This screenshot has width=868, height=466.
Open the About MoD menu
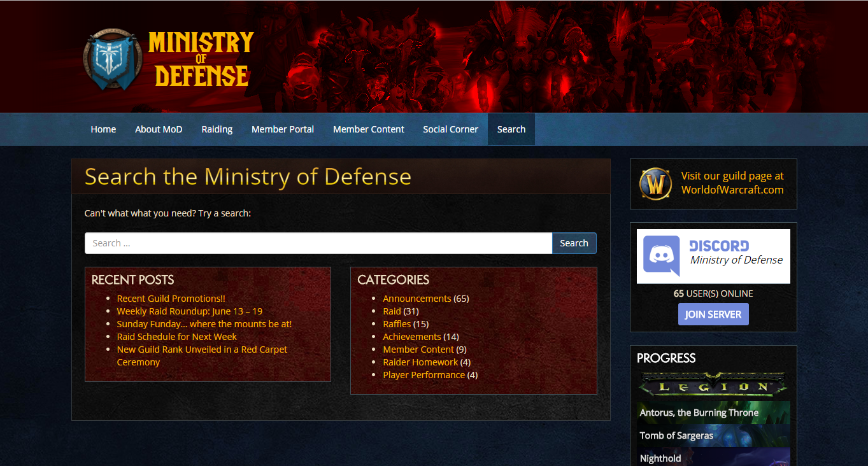pyautogui.click(x=159, y=129)
